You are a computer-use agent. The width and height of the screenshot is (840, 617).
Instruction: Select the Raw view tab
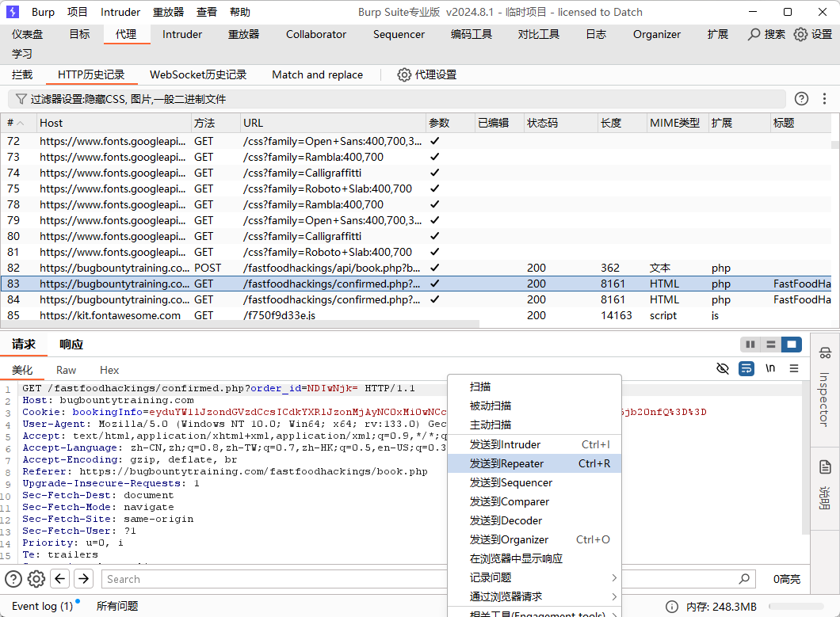(66, 370)
